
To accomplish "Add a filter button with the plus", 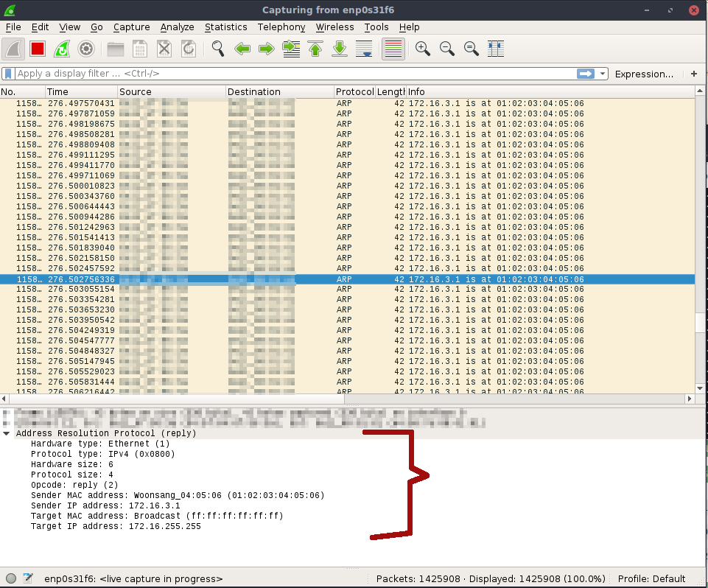I will [694, 74].
